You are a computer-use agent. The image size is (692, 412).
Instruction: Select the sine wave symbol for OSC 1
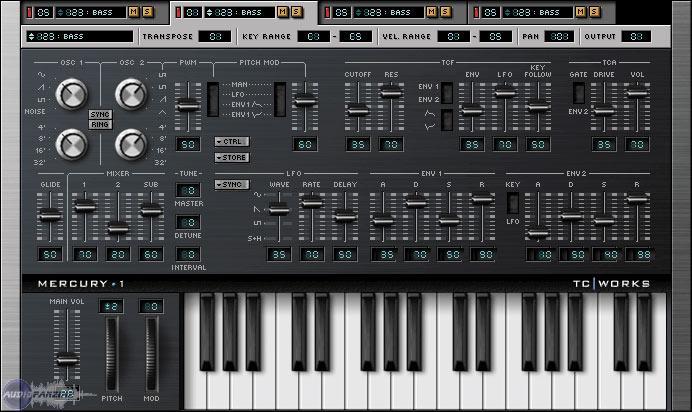pos(41,75)
